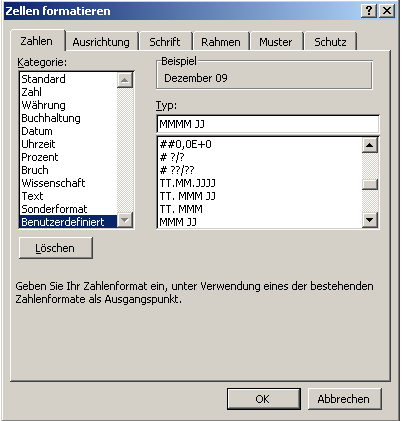
Task: Click the Abbrechen button
Action: [344, 399]
